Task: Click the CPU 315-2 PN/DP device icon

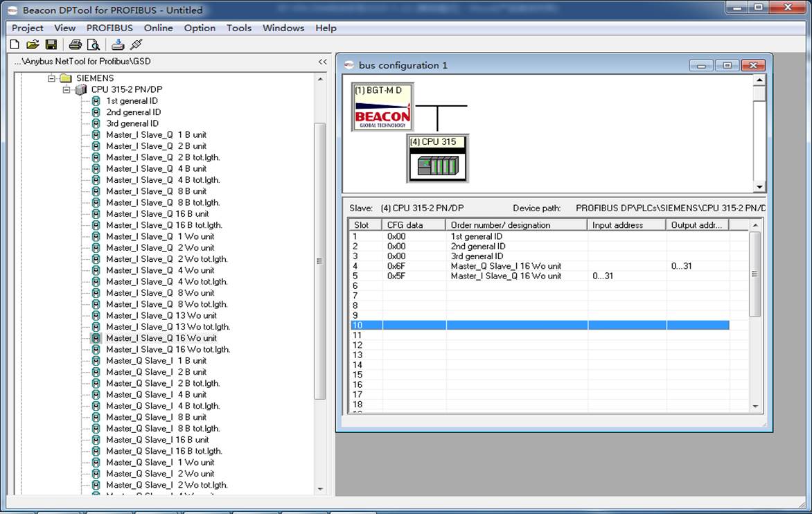Action: (x=81, y=89)
